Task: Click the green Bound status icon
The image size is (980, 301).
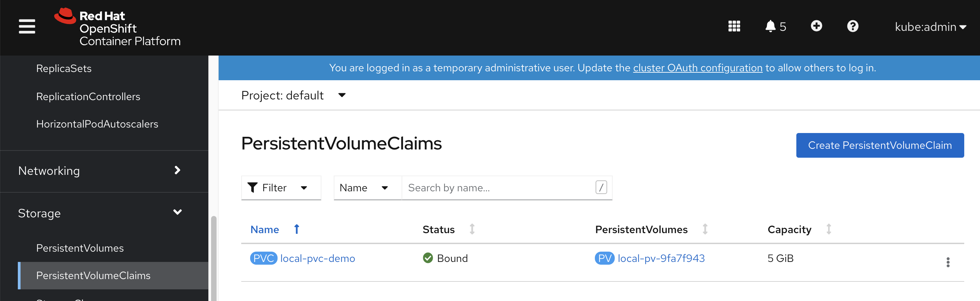Action: [x=428, y=258]
